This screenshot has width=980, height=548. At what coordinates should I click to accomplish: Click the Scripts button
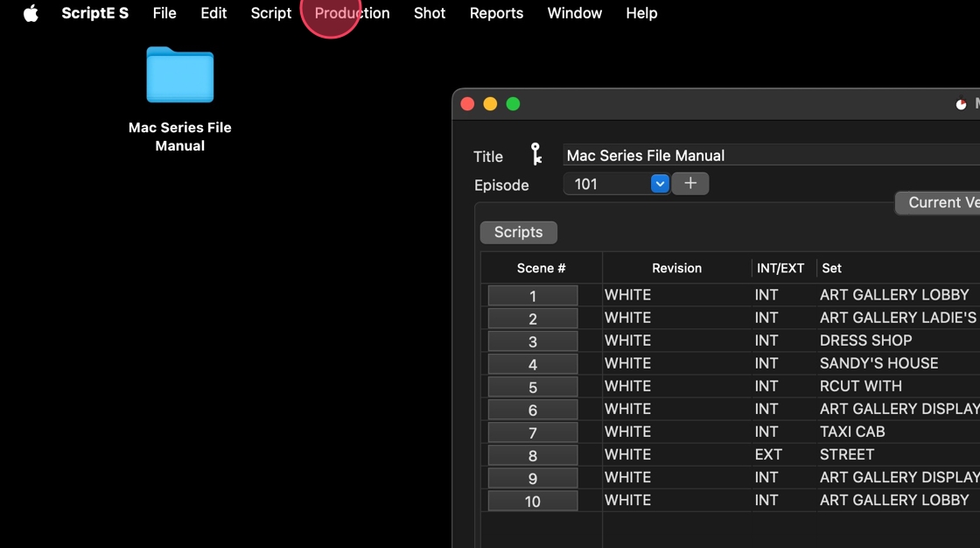[x=518, y=232]
